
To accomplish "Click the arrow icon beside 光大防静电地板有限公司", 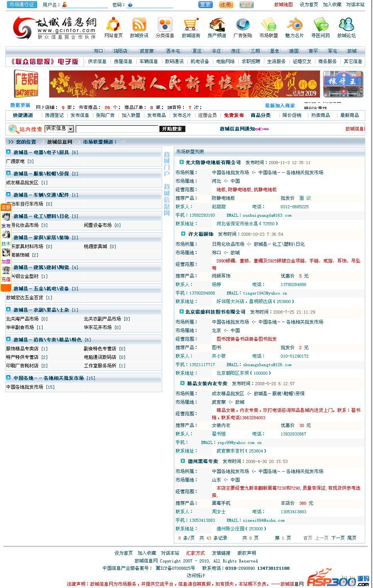I will click(181, 162).
